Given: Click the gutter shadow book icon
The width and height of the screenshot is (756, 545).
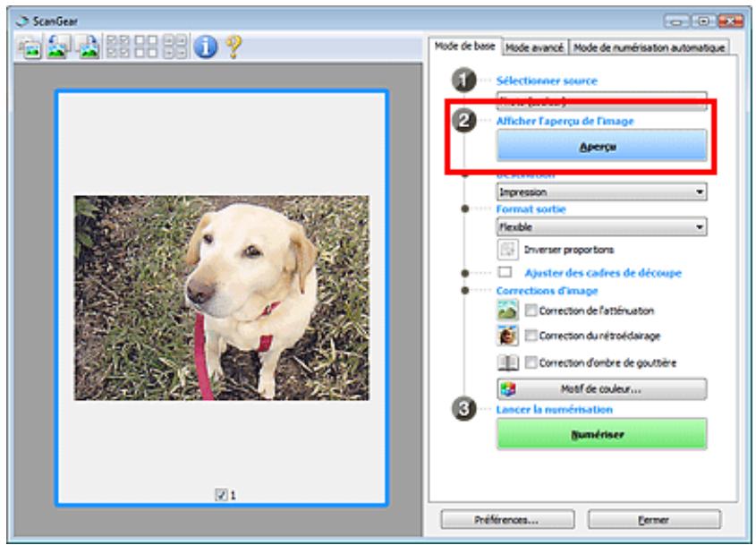Looking at the screenshot, I should click(x=507, y=362).
